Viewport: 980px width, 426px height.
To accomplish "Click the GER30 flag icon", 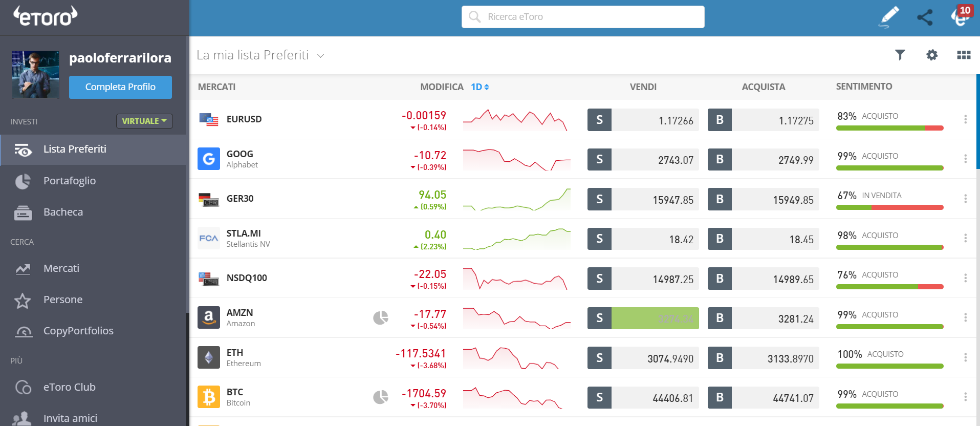I will [209, 199].
